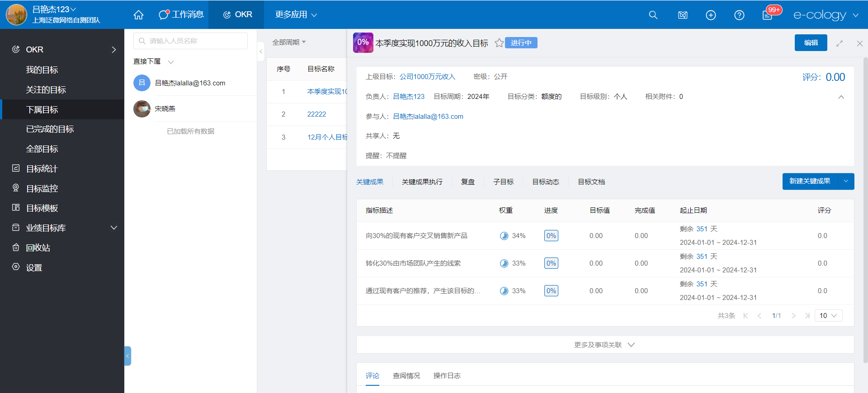Click the 吕艳杰lalalla avatar circle
The height and width of the screenshot is (393, 868).
tap(142, 83)
